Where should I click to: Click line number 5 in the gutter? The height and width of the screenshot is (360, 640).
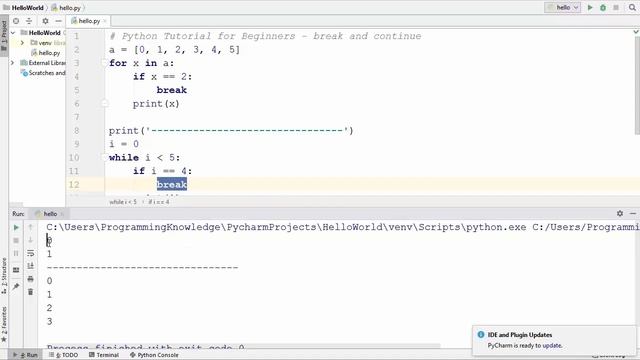pos(77,90)
